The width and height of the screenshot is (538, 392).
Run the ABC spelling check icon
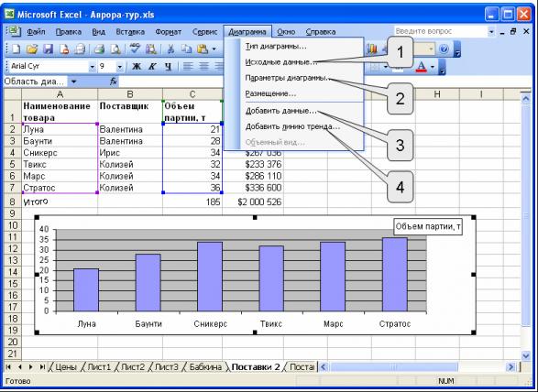135,49
